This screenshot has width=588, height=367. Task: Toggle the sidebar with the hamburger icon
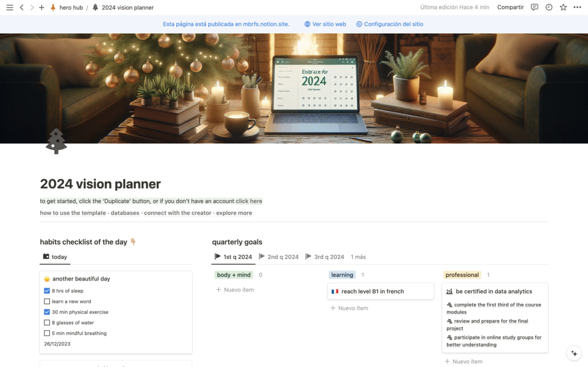tap(9, 7)
